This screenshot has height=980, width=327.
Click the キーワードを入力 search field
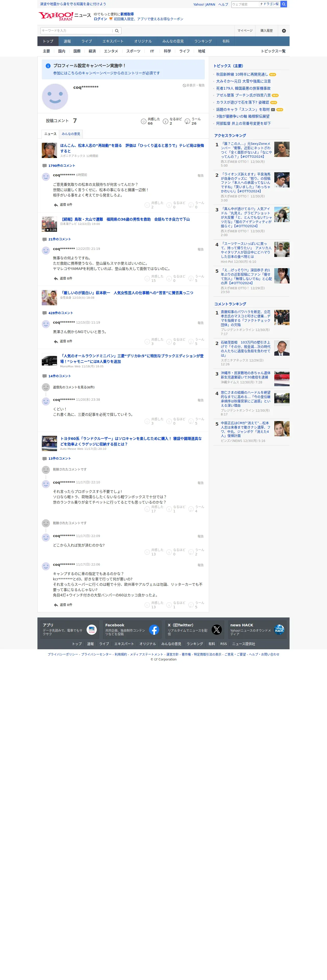coord(76,31)
